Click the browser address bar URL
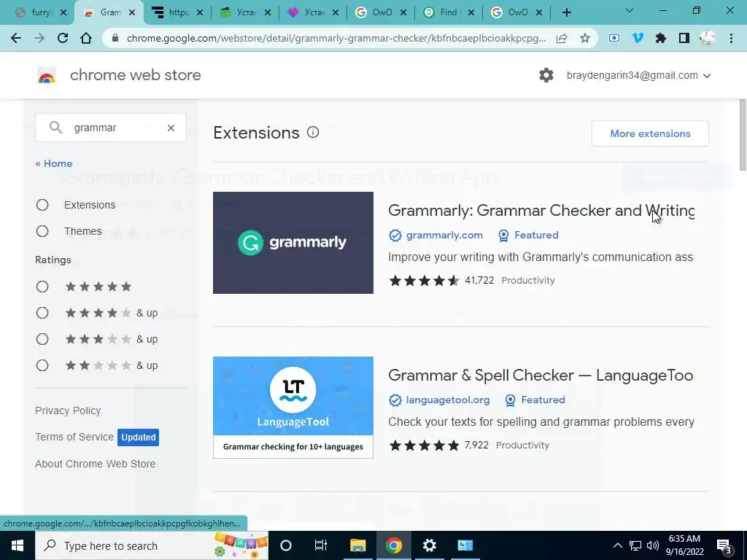Viewport: 747px width, 560px height. 336,38
